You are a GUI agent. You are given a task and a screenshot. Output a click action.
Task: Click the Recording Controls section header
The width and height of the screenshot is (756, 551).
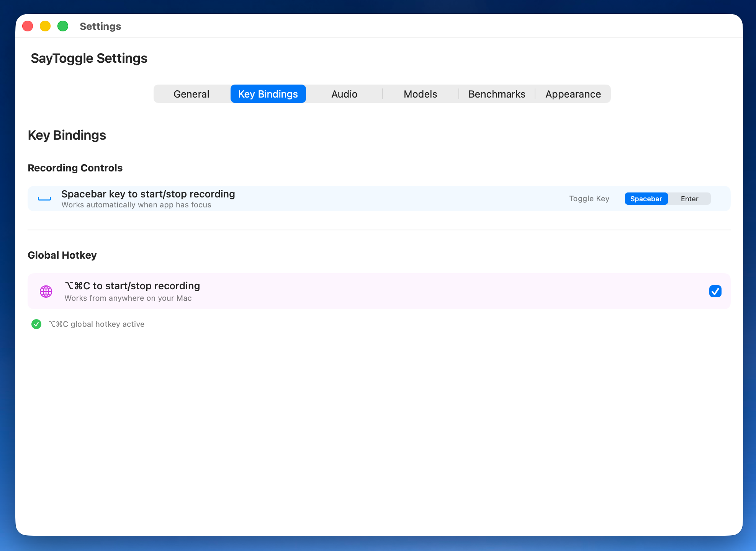(75, 168)
